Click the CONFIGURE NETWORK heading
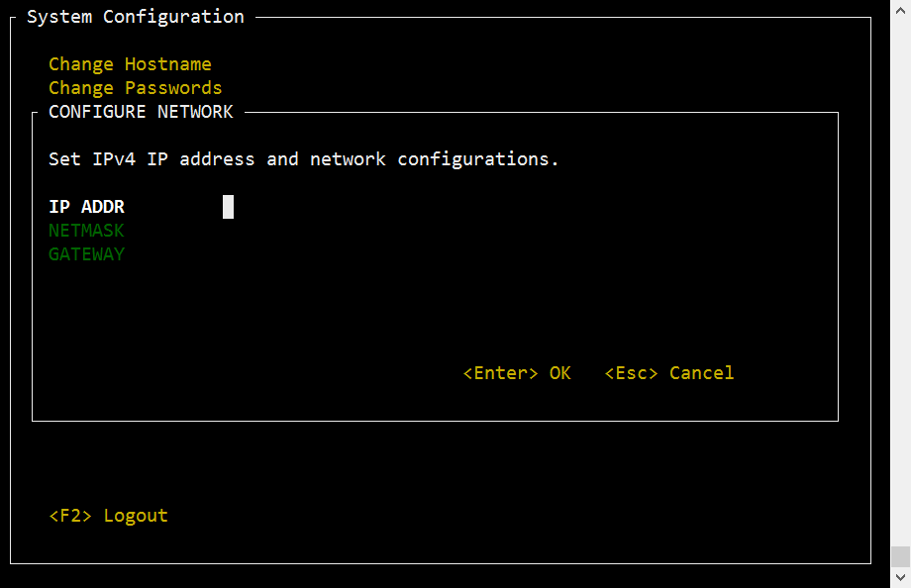911x588 pixels. pyautogui.click(x=141, y=112)
